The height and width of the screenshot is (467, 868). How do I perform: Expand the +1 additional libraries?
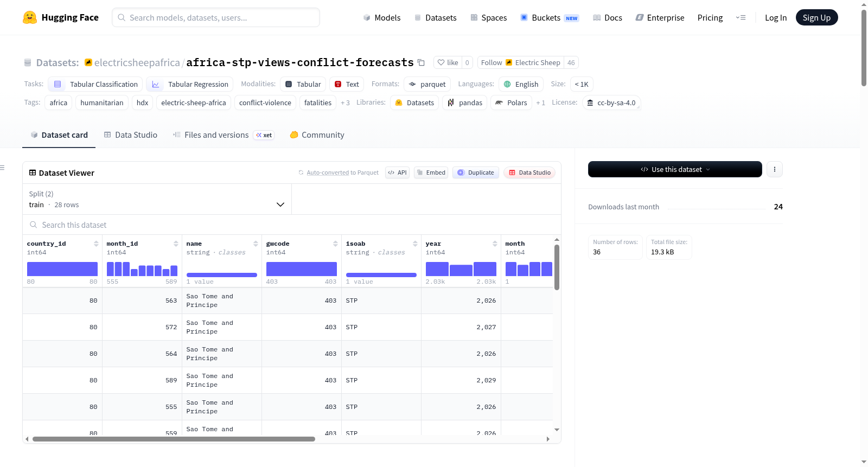[540, 103]
